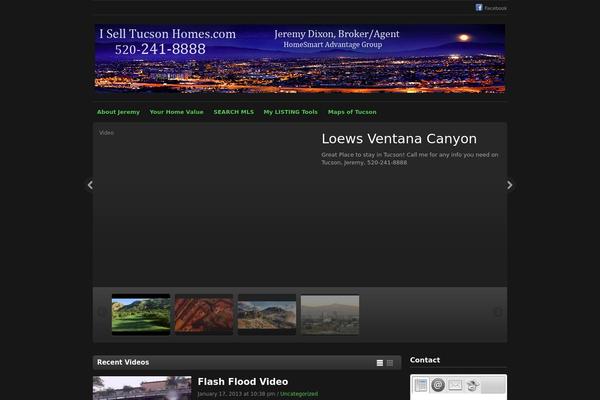Select the fourth (gift box) icon in the Contact widget
Image resolution: width=600 pixels, height=400 pixels.
click(473, 385)
